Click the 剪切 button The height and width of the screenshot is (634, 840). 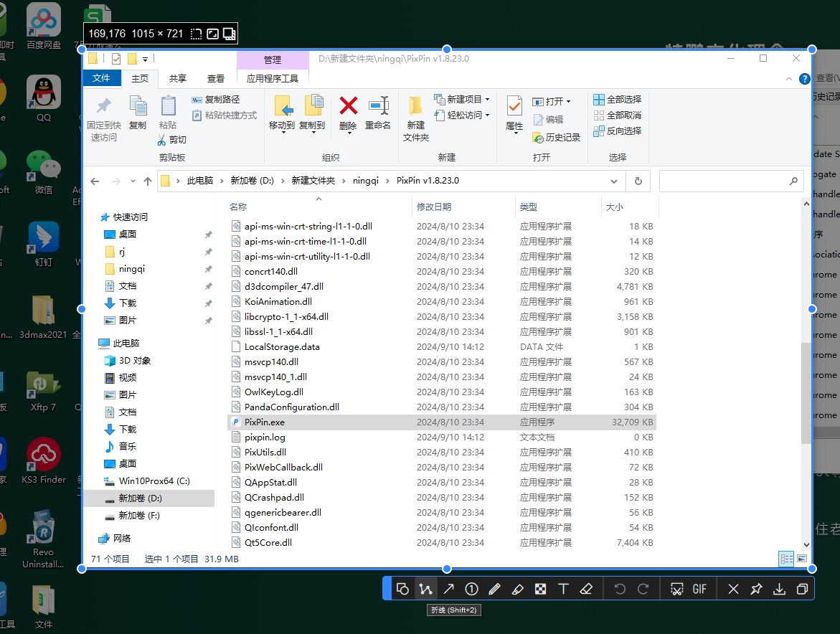172,139
